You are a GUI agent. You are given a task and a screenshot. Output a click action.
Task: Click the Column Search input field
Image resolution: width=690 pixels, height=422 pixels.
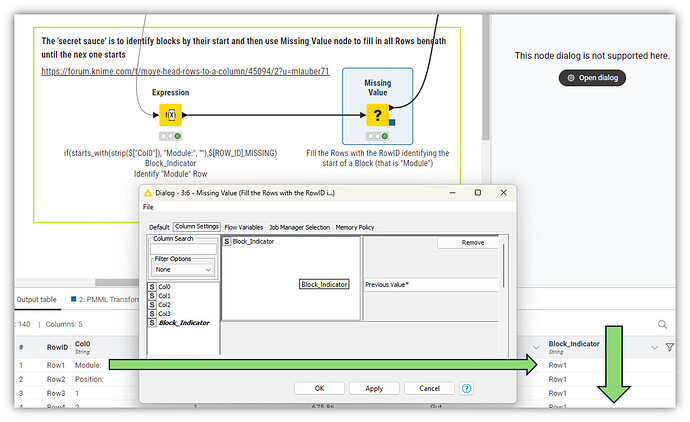[x=182, y=249]
